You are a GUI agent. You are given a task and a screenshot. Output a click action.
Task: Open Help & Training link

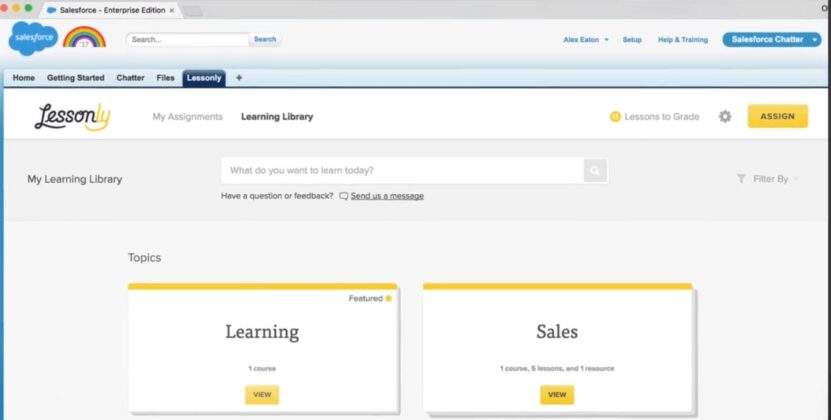(x=683, y=40)
